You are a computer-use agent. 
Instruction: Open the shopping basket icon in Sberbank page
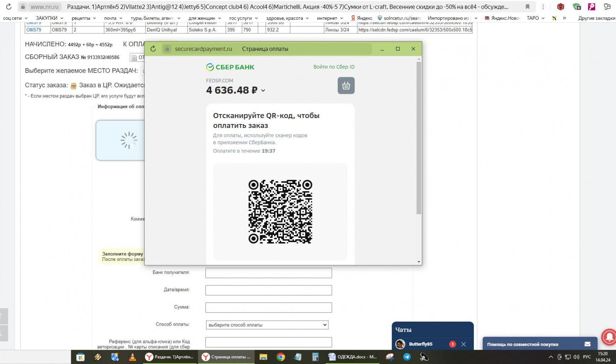point(346,86)
